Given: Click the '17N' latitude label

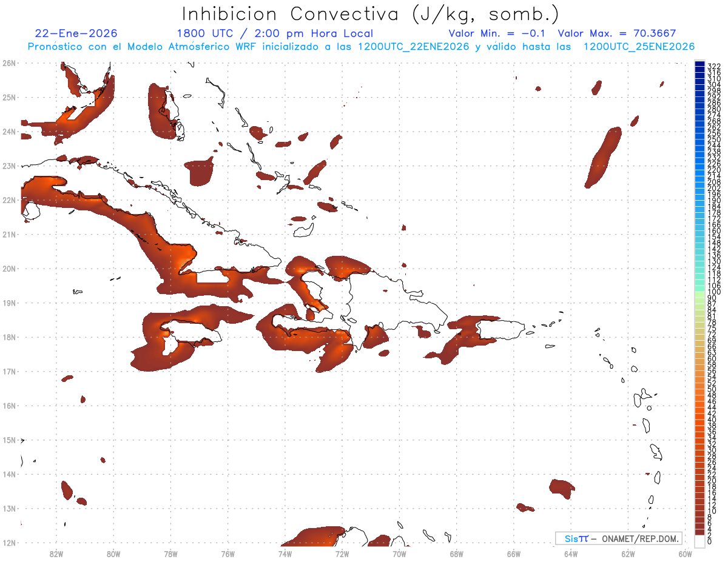Looking at the screenshot, I should point(9,371).
